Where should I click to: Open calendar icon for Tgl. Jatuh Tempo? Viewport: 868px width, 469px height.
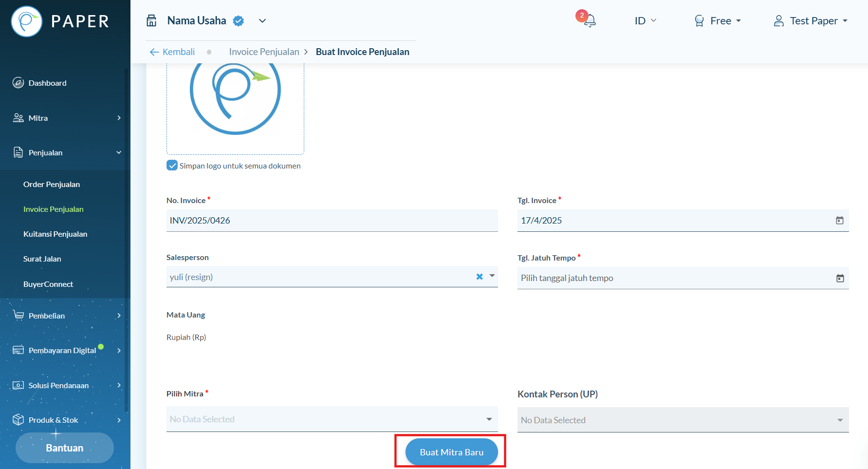840,278
